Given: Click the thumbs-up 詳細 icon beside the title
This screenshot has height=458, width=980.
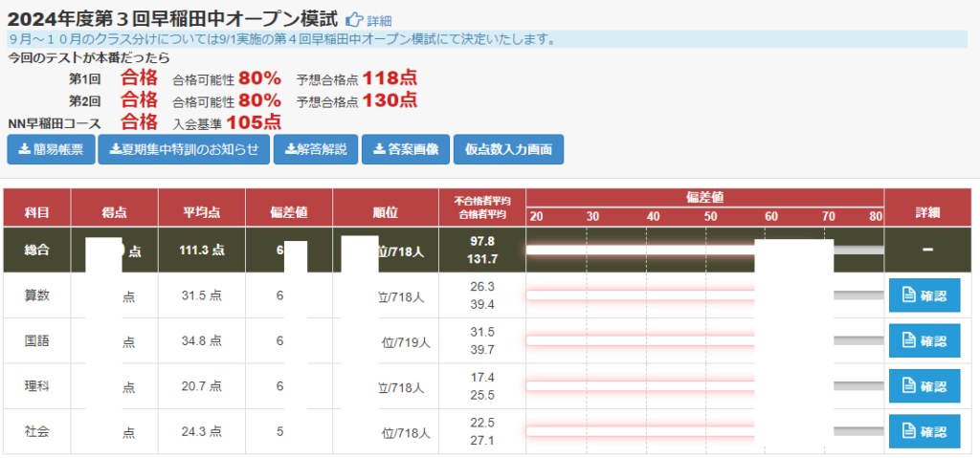Looking at the screenshot, I should (354, 19).
